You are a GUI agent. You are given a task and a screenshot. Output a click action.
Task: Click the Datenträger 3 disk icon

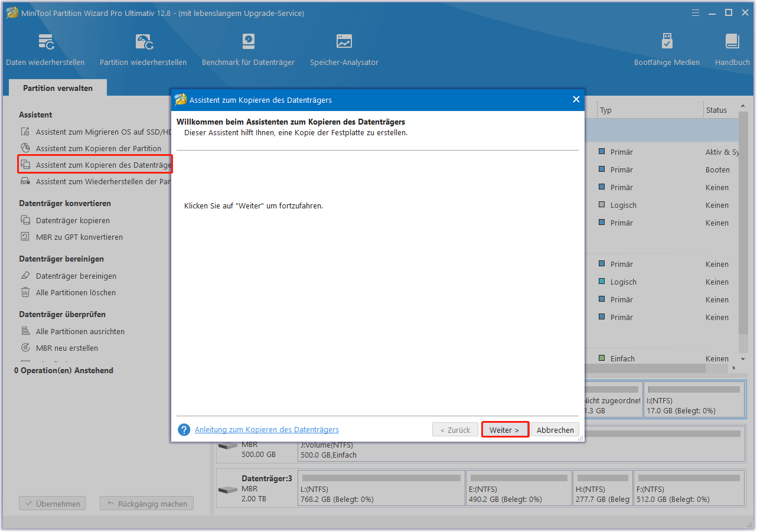(227, 490)
